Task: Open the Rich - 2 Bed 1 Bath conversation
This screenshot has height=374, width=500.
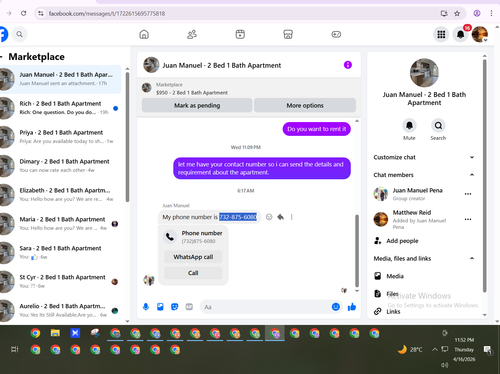Action: click(x=61, y=108)
